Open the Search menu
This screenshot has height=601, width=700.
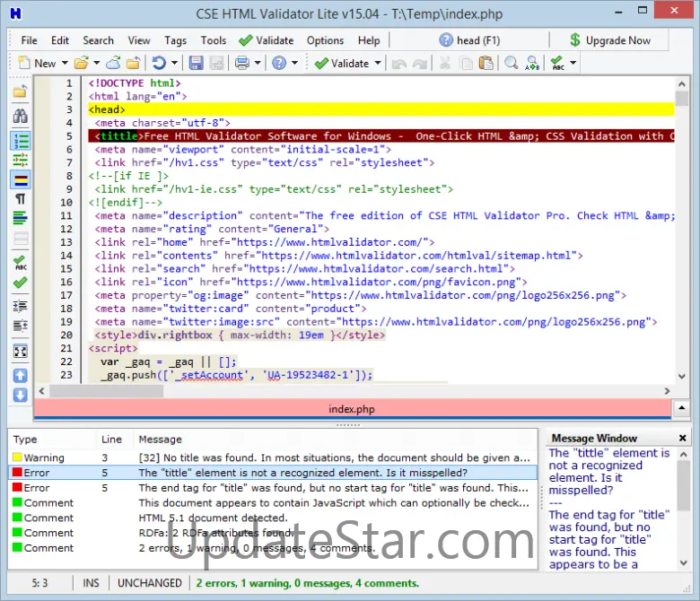pos(98,40)
